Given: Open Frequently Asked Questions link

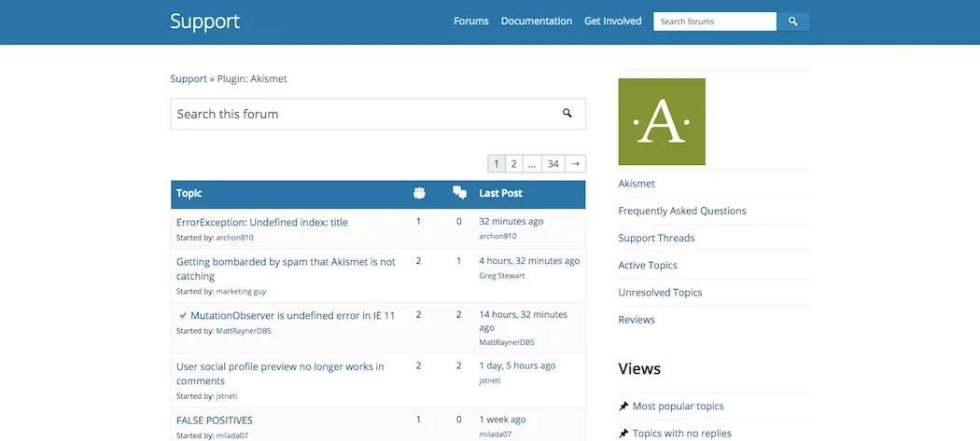Looking at the screenshot, I should (x=682, y=211).
